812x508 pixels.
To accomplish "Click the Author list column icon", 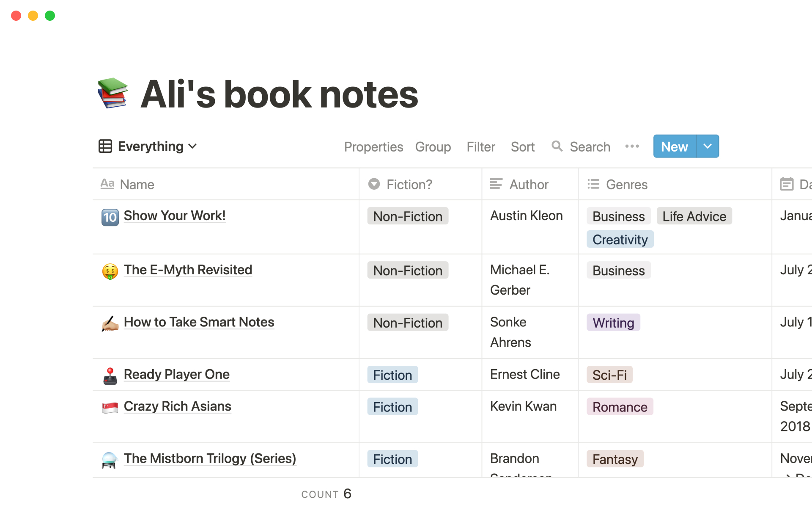I will tap(496, 184).
